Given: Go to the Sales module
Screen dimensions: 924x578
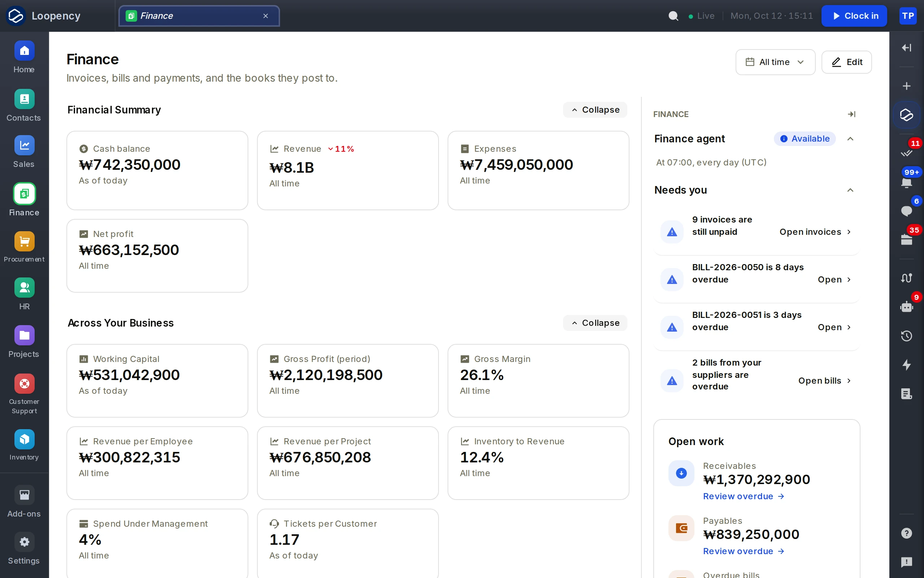Looking at the screenshot, I should point(24,152).
